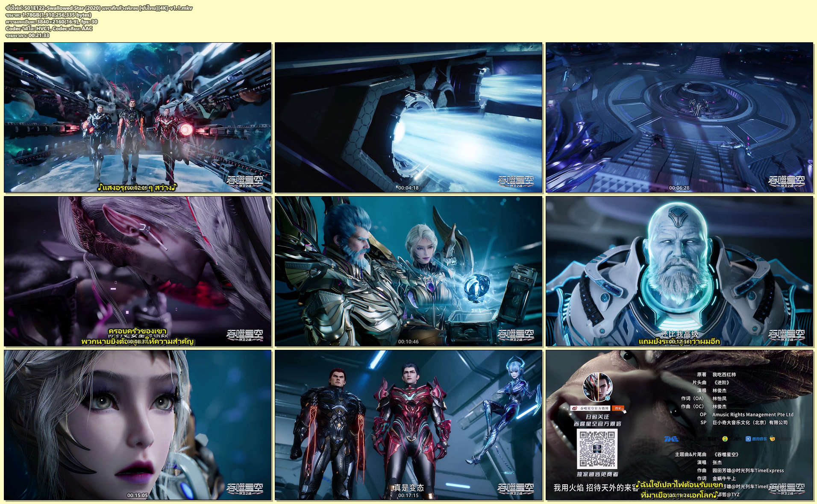
Task: Click the 00:10:46 timestamp label
Action: 408,342
